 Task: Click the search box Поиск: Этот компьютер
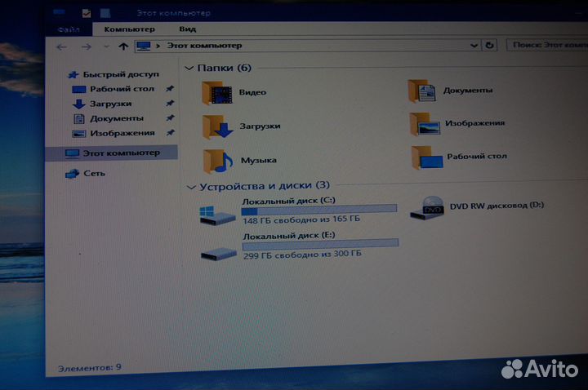pyautogui.click(x=546, y=46)
